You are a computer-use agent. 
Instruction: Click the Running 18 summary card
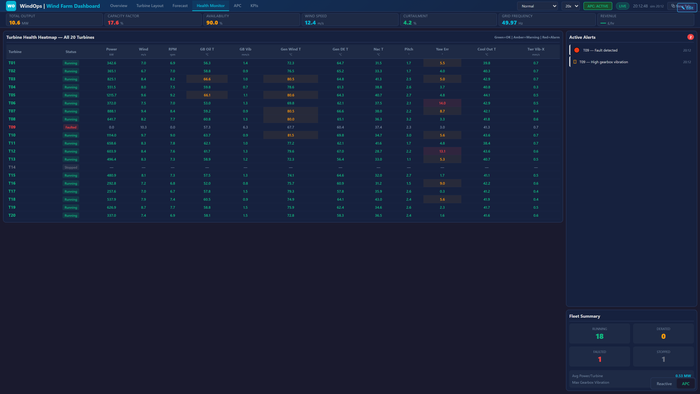pyautogui.click(x=599, y=334)
